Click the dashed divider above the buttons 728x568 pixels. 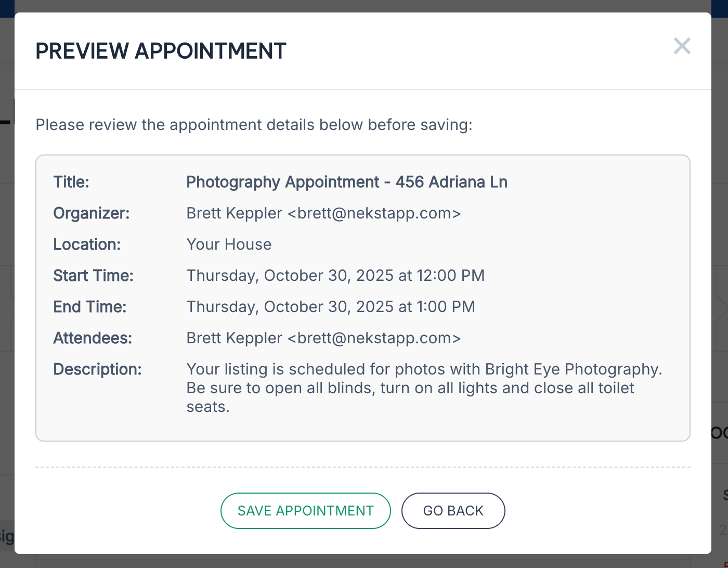[362, 467]
